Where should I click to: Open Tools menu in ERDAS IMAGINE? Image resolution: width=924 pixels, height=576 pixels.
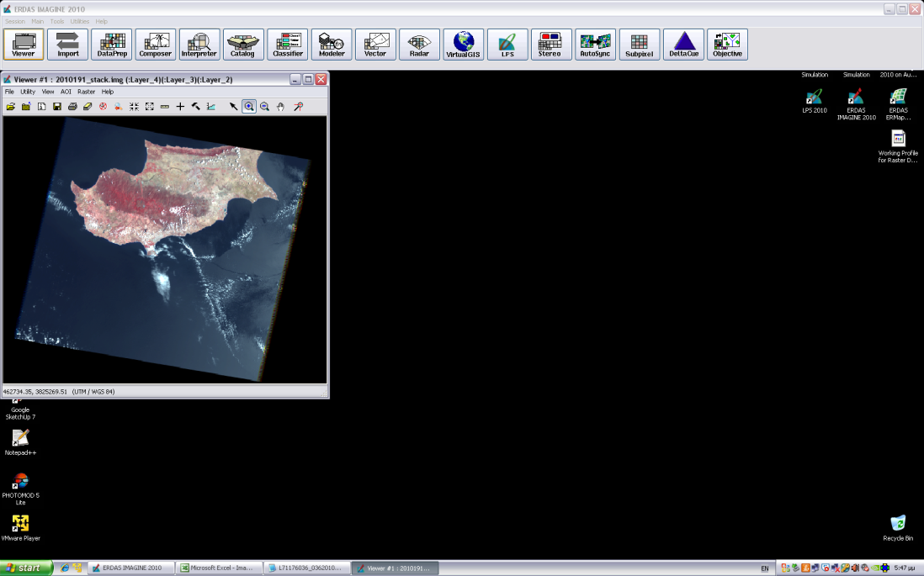point(57,21)
